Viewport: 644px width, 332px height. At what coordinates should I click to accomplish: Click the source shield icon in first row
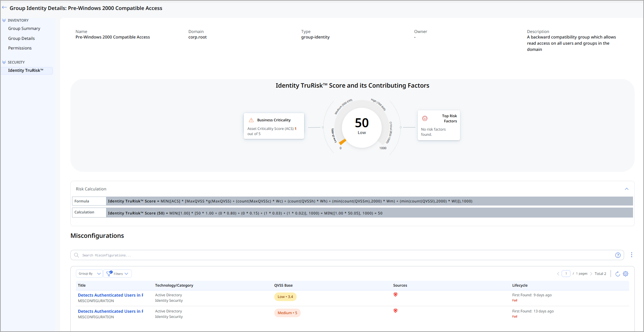point(395,295)
